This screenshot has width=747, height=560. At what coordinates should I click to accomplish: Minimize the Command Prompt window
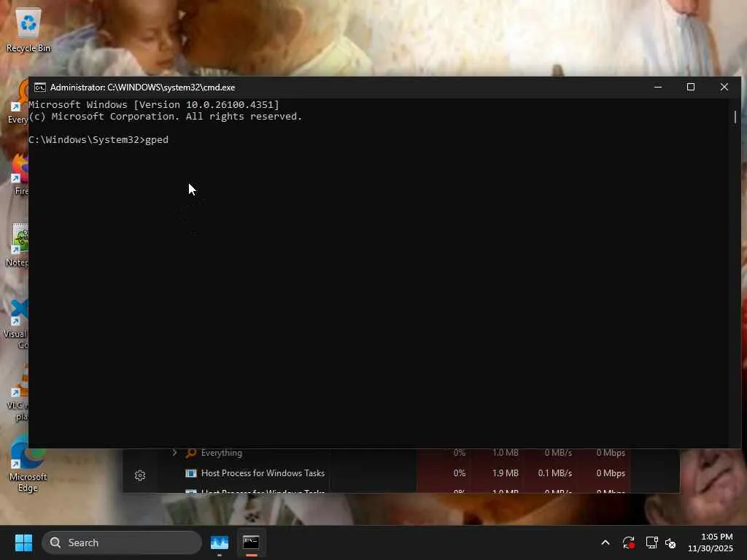pyautogui.click(x=658, y=87)
